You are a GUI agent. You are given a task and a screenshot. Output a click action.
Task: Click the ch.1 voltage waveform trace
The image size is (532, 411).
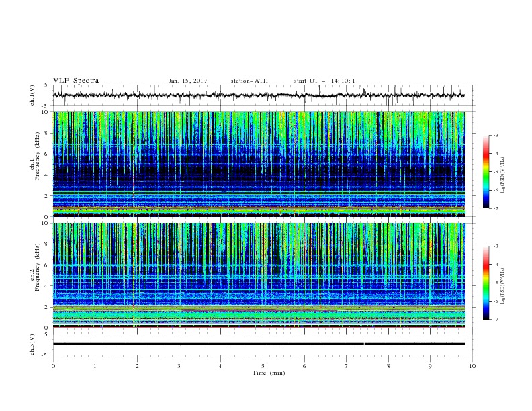tap(259, 95)
